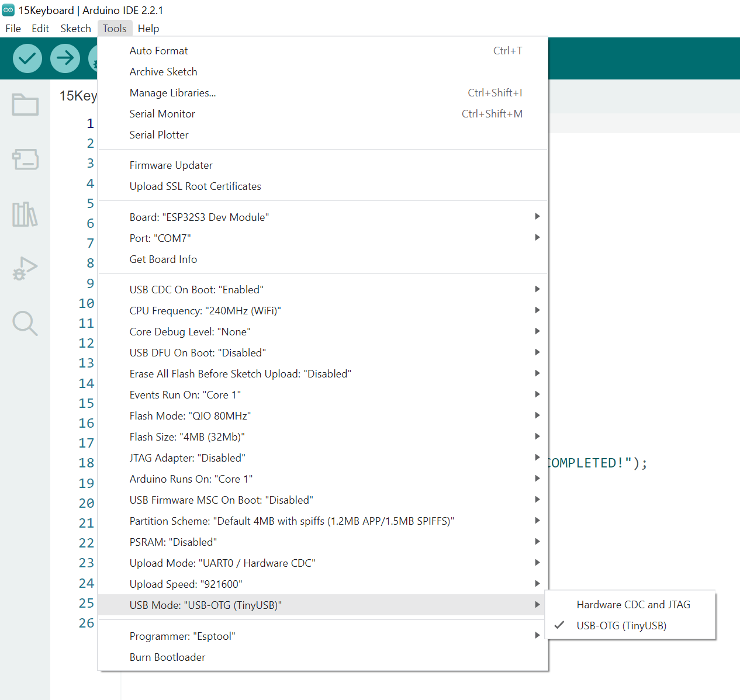Choose Hardware CDC and JTAG mode
Viewport: 740px width, 700px height.
633,605
